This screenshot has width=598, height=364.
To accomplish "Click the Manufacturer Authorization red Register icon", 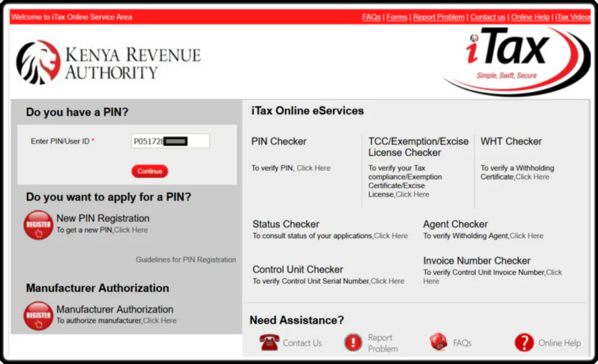I will click(38, 316).
